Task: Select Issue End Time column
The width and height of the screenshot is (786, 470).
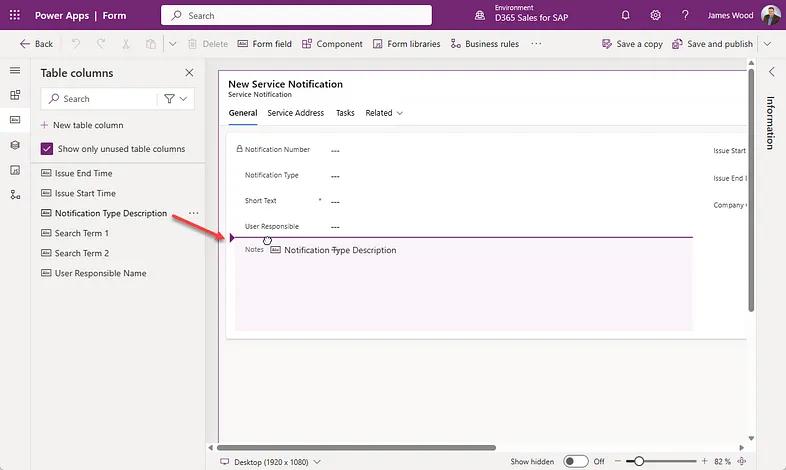Action: (77, 173)
